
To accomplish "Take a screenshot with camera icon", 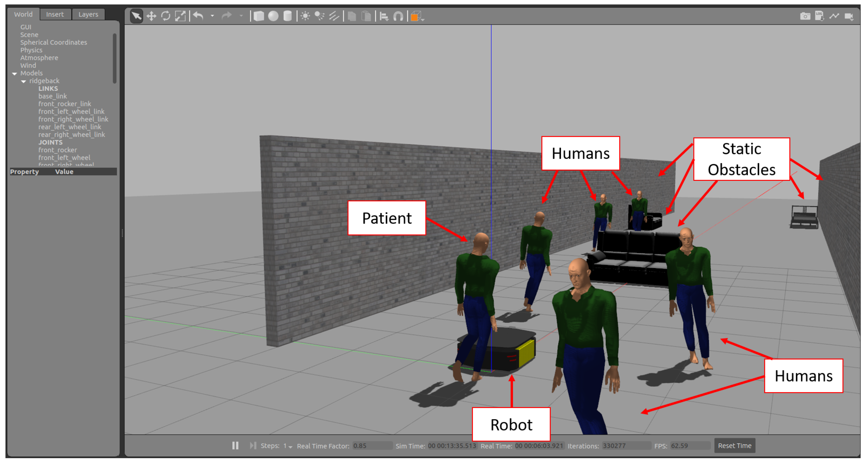I will click(x=805, y=16).
